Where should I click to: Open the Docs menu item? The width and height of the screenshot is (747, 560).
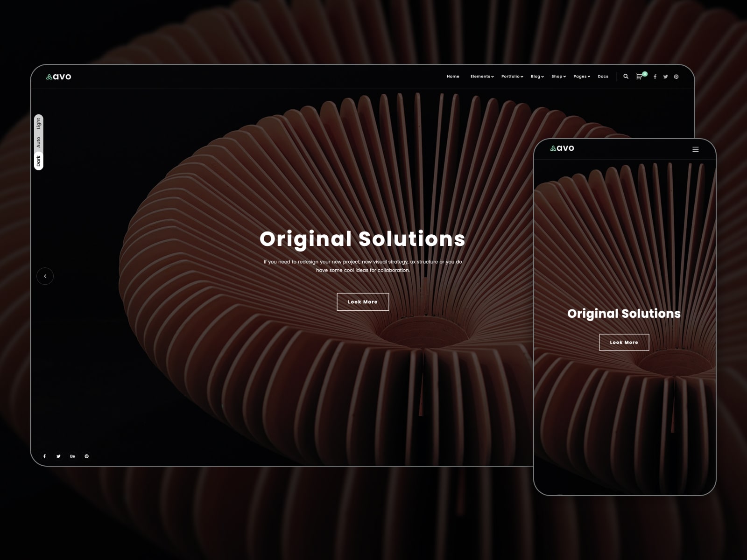tap(603, 77)
